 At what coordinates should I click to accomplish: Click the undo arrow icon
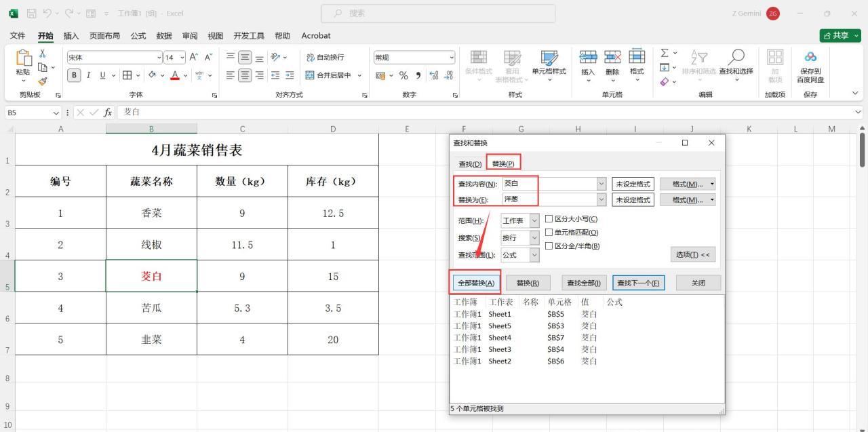click(48, 13)
